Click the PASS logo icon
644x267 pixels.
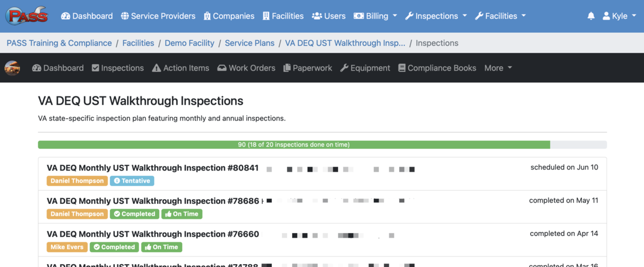[x=26, y=16]
